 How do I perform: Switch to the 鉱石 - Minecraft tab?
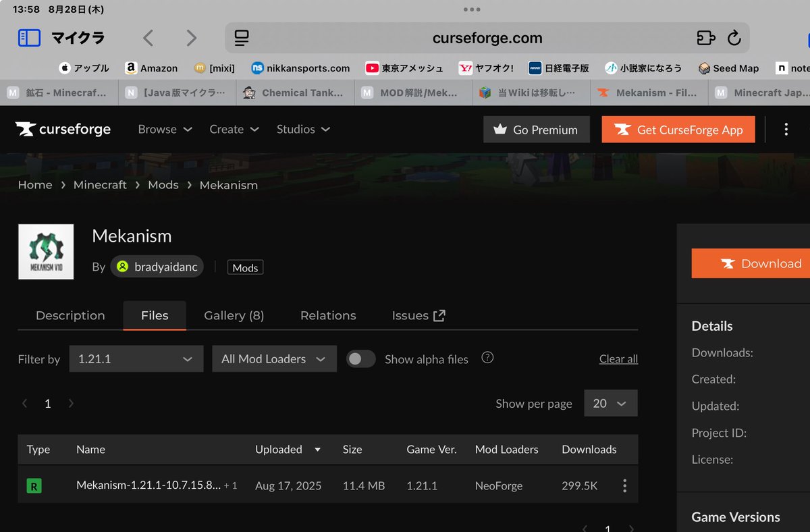click(x=59, y=92)
